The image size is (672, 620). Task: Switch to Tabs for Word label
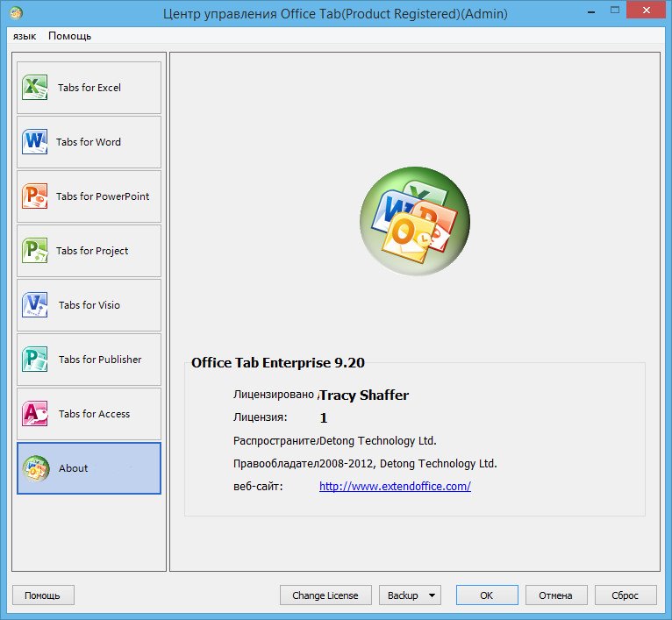pyautogui.click(x=89, y=142)
